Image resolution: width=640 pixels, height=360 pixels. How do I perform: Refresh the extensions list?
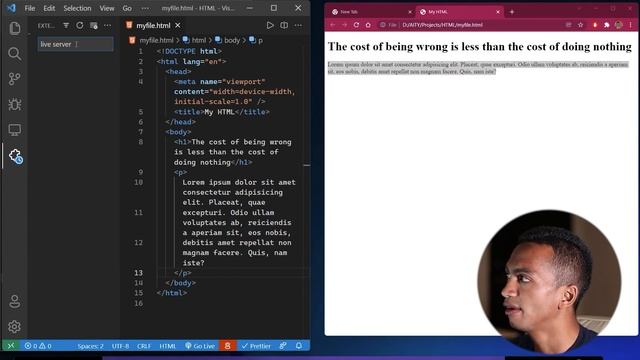(x=80, y=25)
